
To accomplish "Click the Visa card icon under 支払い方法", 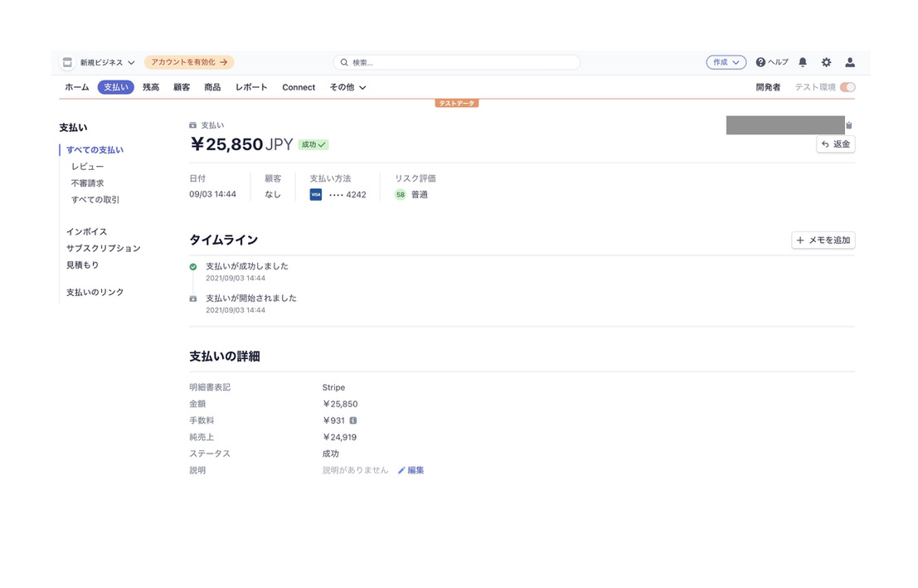I will (x=314, y=194).
